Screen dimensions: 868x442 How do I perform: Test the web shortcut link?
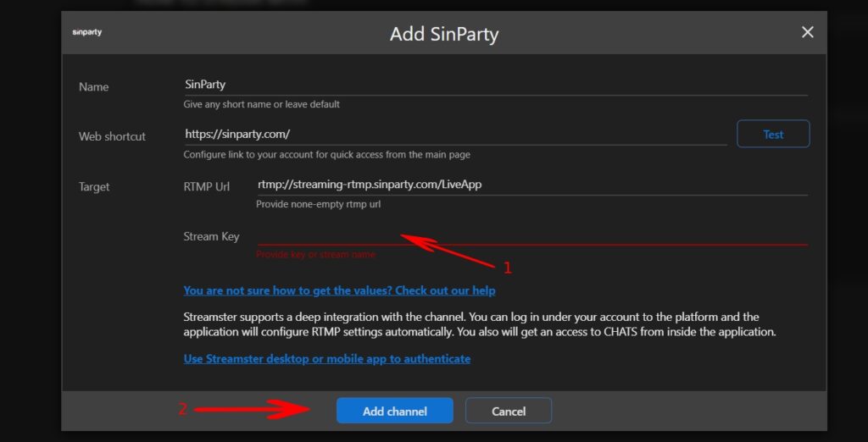(773, 135)
